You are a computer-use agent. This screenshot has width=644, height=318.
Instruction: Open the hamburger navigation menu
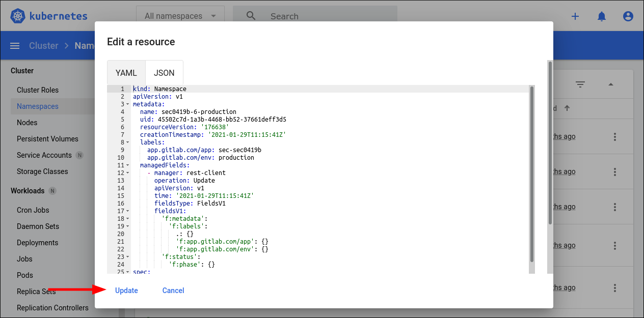point(15,46)
